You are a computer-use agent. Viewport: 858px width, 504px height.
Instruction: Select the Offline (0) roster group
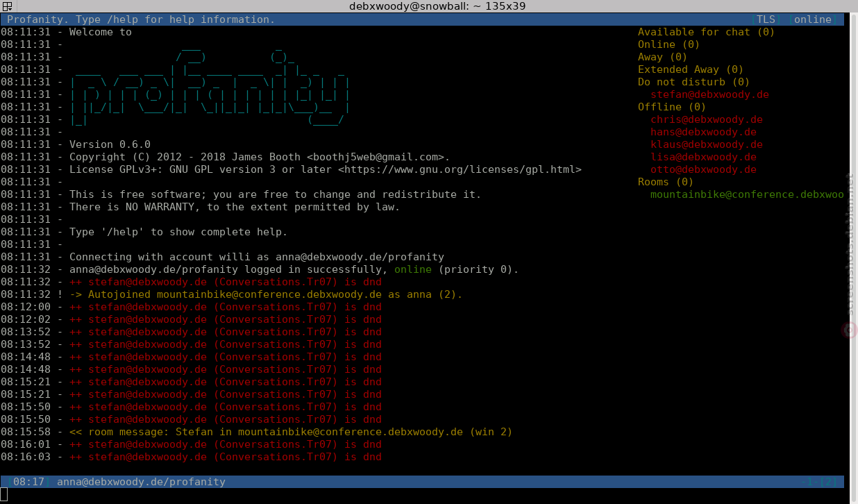tap(672, 107)
